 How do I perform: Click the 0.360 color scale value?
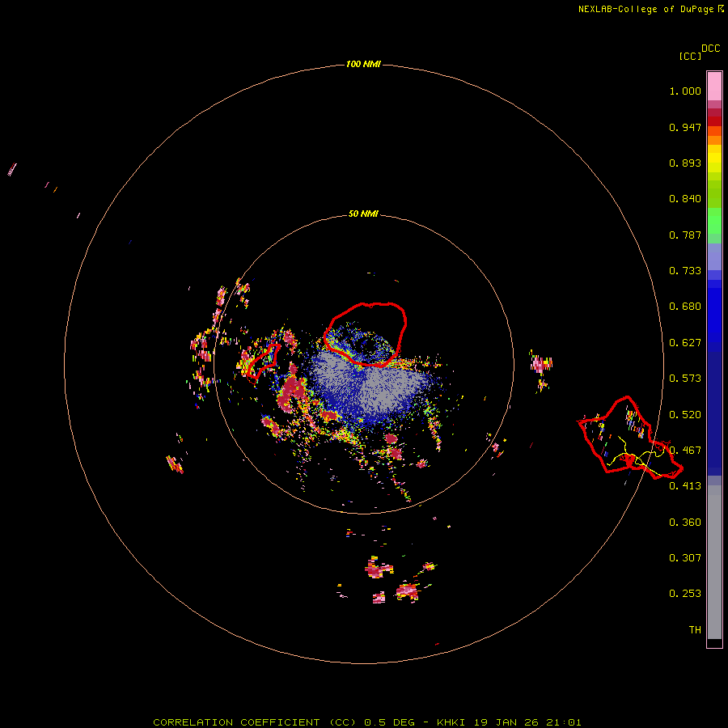(685, 523)
